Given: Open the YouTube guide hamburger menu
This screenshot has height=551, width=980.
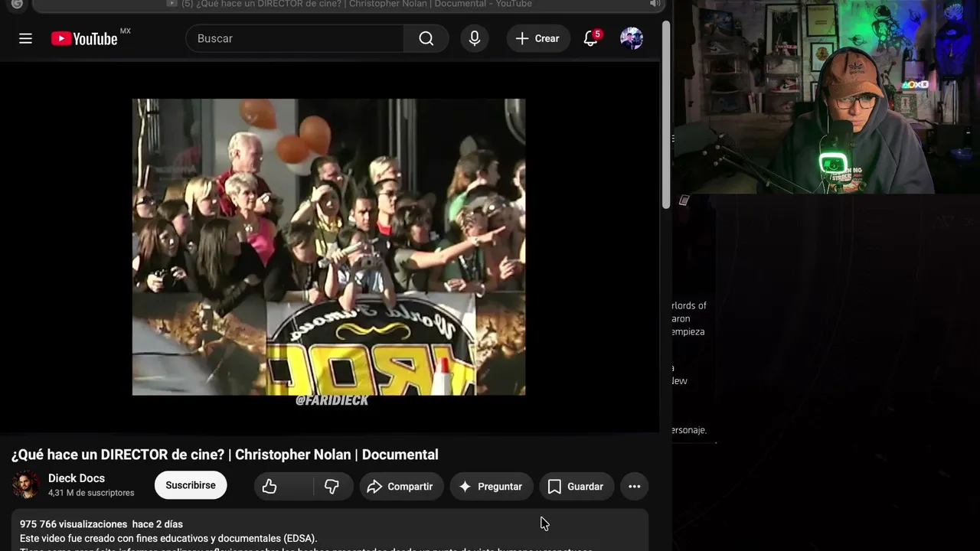Looking at the screenshot, I should pos(25,38).
